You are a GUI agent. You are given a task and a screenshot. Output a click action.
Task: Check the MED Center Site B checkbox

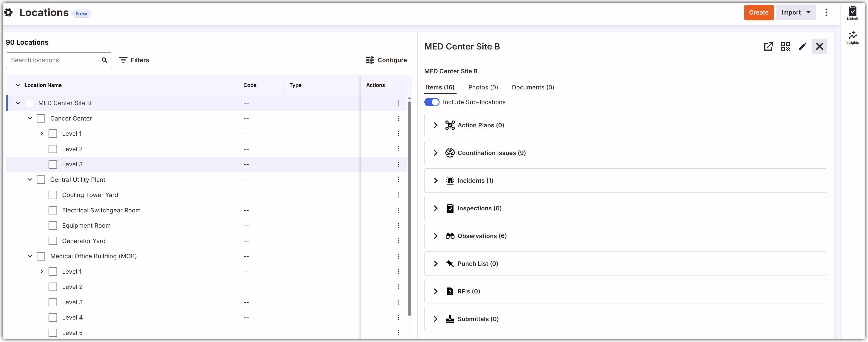(x=29, y=103)
